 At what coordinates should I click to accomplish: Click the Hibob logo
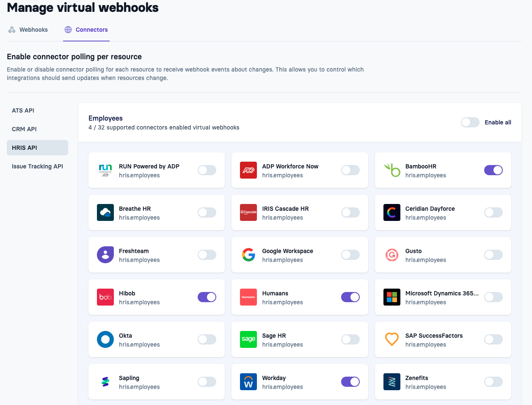[105, 297]
